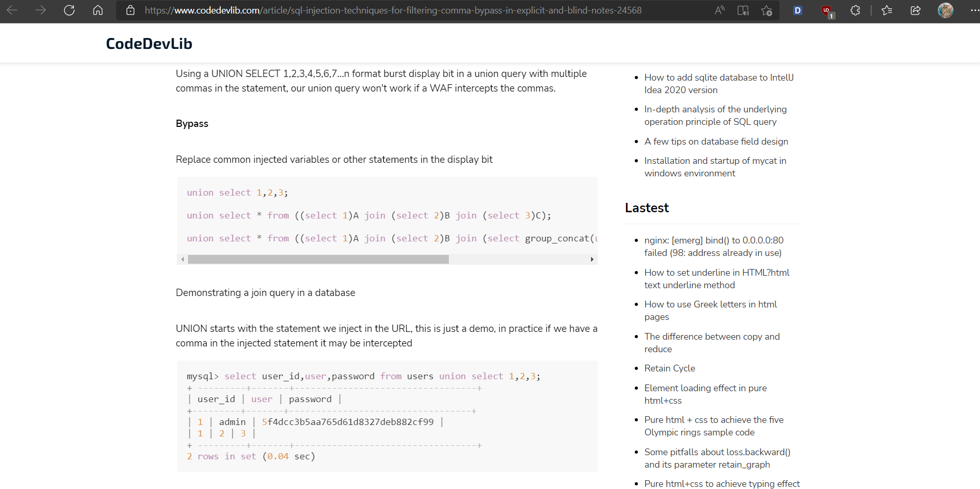View site security lock information
This screenshot has height=489, width=980.
click(x=131, y=10)
